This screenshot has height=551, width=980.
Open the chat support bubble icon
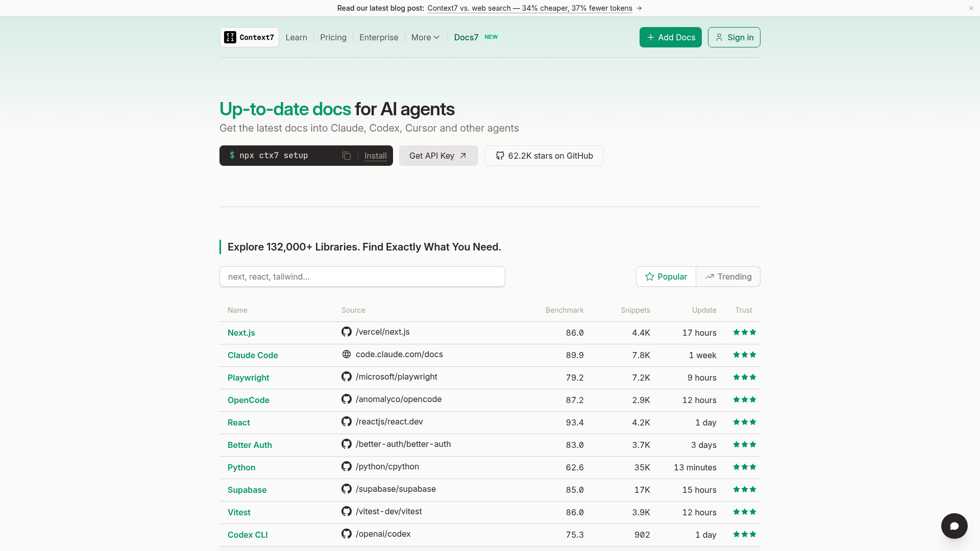click(x=954, y=525)
